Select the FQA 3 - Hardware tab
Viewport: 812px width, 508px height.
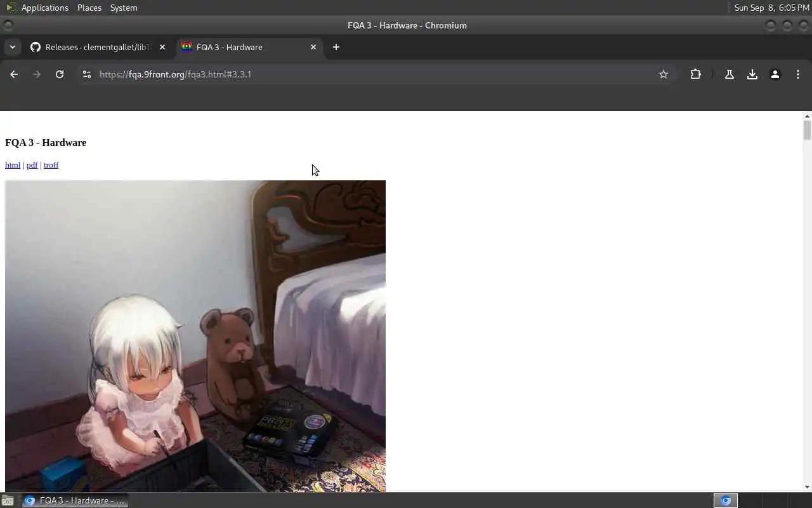pyautogui.click(x=249, y=47)
